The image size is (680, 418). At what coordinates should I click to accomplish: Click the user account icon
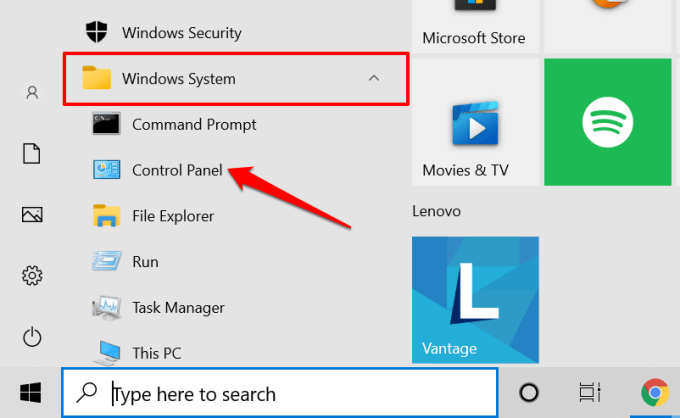(32, 92)
